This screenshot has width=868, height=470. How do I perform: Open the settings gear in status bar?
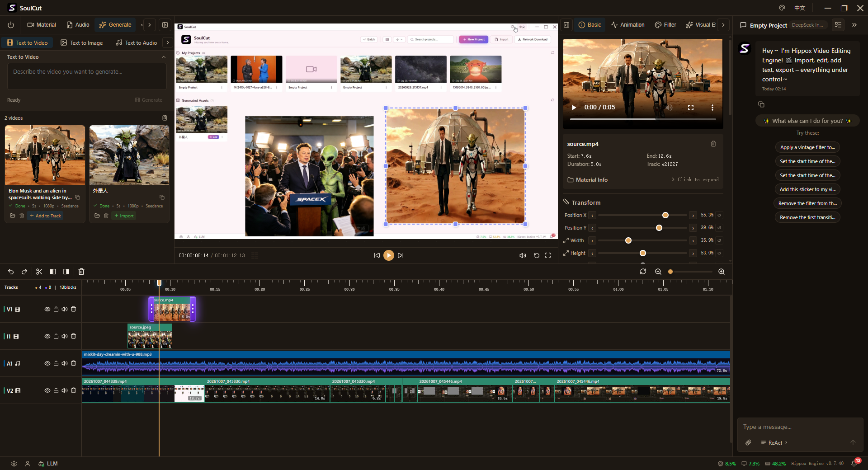(x=14, y=464)
